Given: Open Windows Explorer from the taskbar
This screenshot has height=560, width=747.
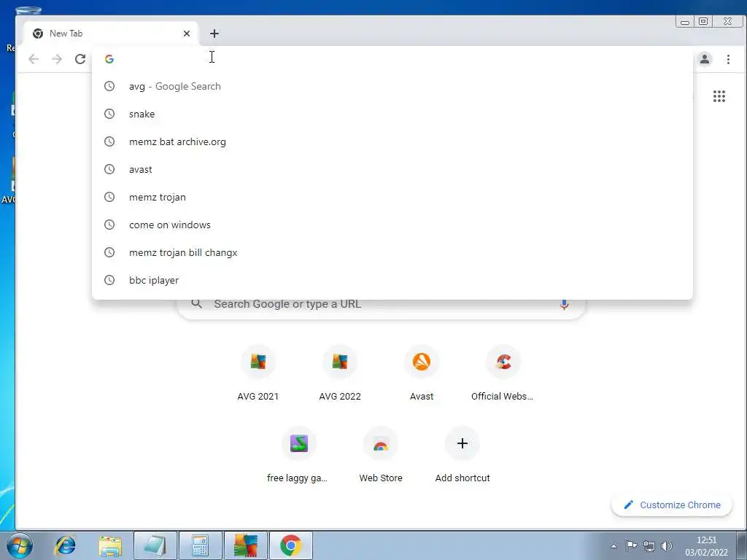Looking at the screenshot, I should pos(110,545).
